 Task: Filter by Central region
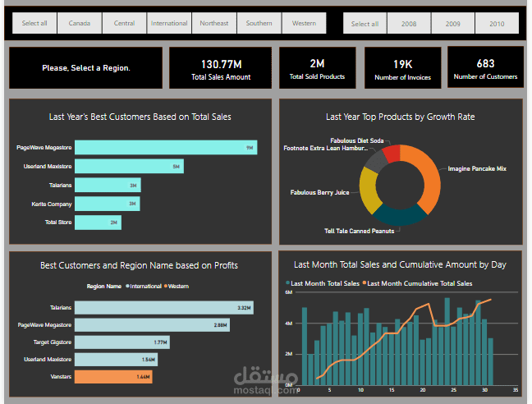coord(124,23)
